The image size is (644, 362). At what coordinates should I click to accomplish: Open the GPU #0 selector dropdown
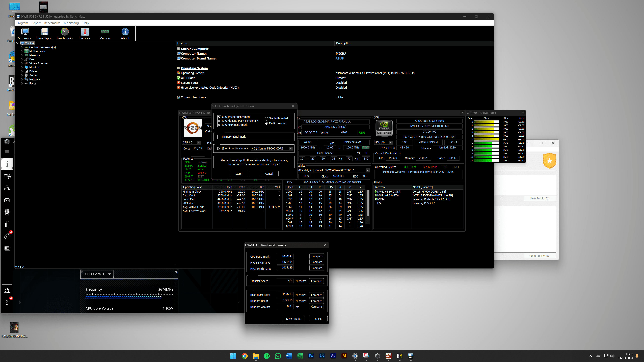click(391, 142)
